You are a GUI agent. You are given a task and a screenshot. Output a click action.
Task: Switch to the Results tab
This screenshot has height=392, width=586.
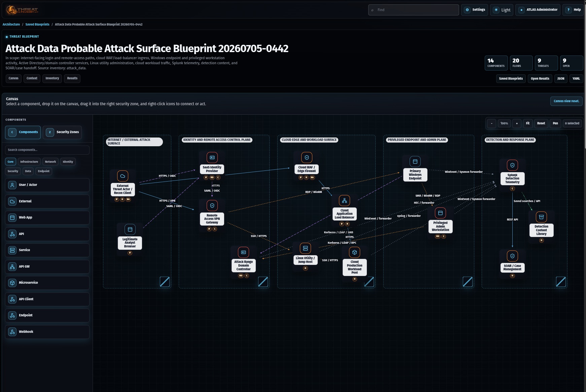coord(72,78)
